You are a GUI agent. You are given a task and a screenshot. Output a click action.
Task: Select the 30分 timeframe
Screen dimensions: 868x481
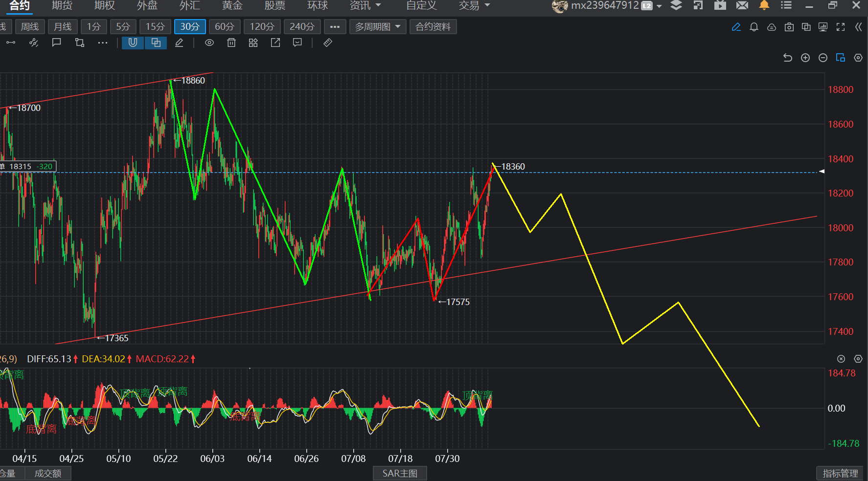[x=190, y=26]
